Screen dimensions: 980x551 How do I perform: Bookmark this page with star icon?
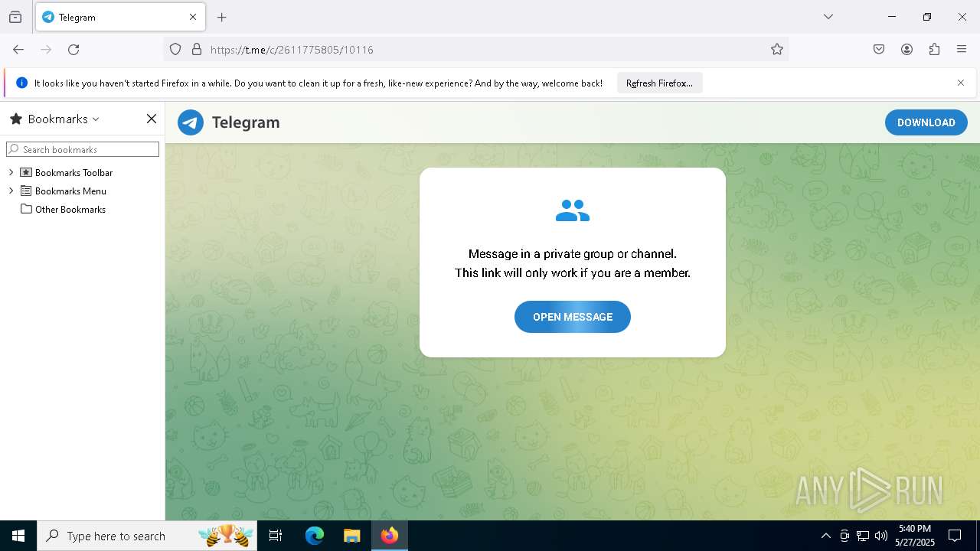coord(777,50)
